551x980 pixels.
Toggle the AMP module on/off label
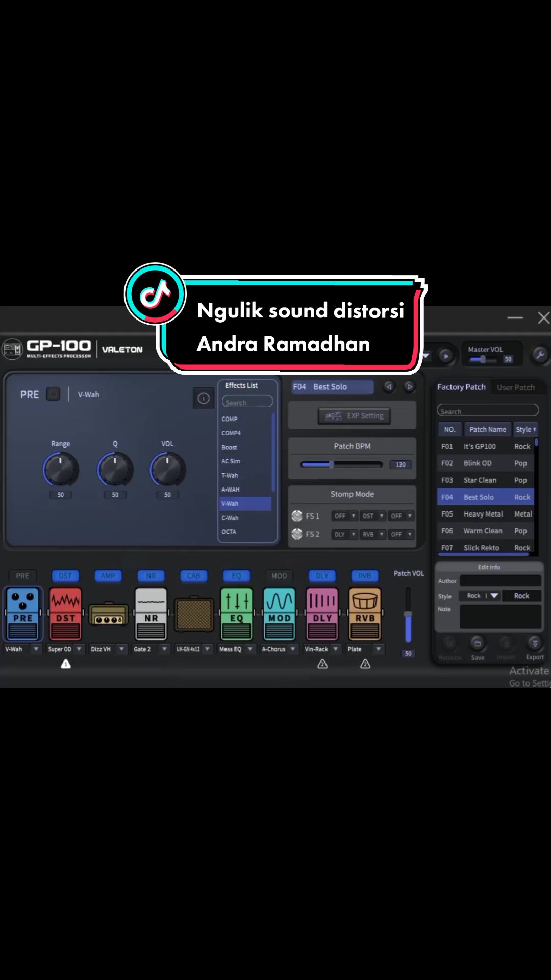[108, 576]
